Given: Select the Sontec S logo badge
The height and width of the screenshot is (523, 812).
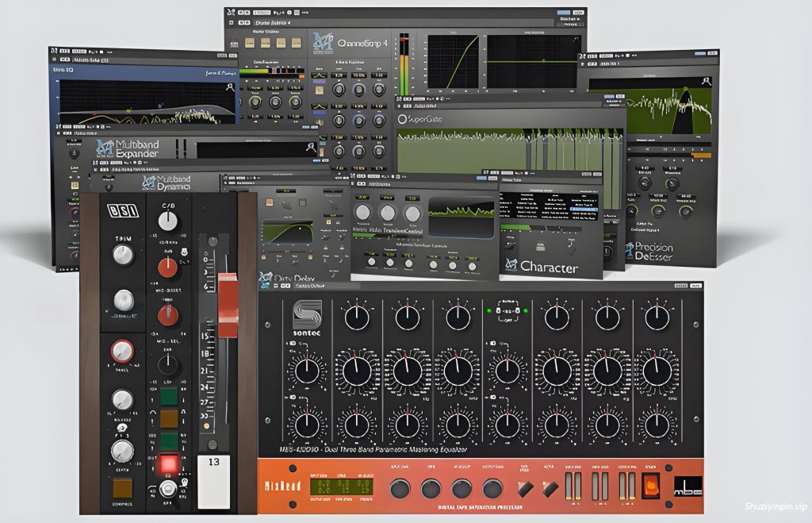Looking at the screenshot, I should pos(308,315).
